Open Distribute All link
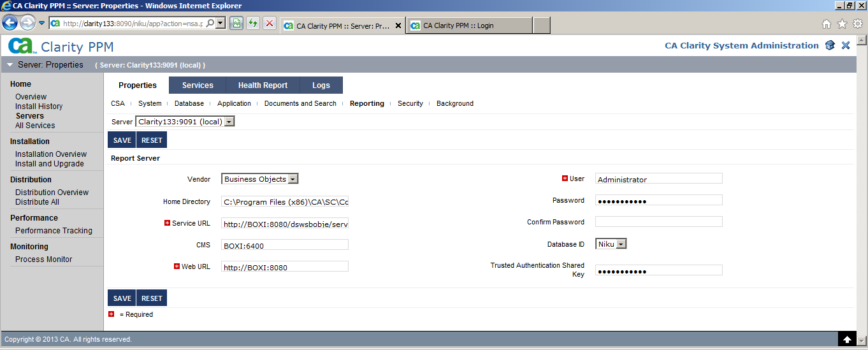The image size is (868, 350). 37,202
